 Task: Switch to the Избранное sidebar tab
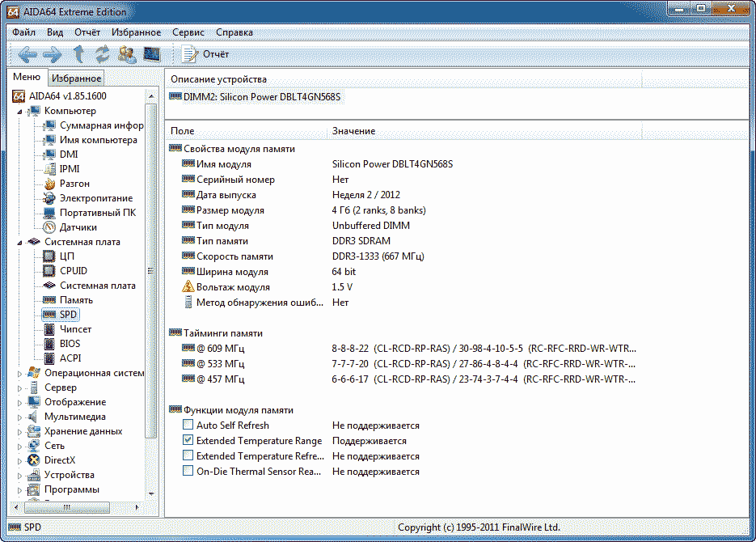point(76,78)
